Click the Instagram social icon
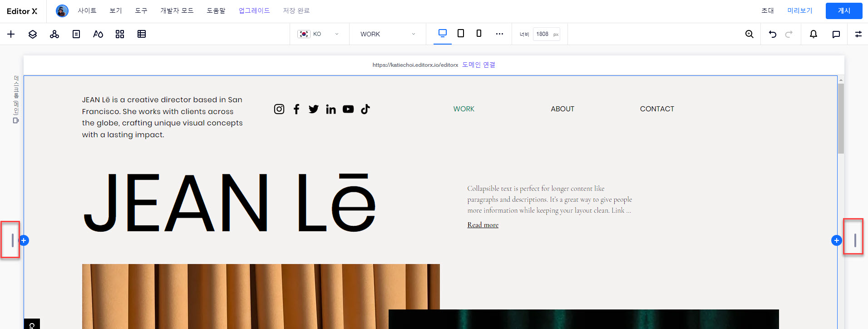 (x=279, y=109)
